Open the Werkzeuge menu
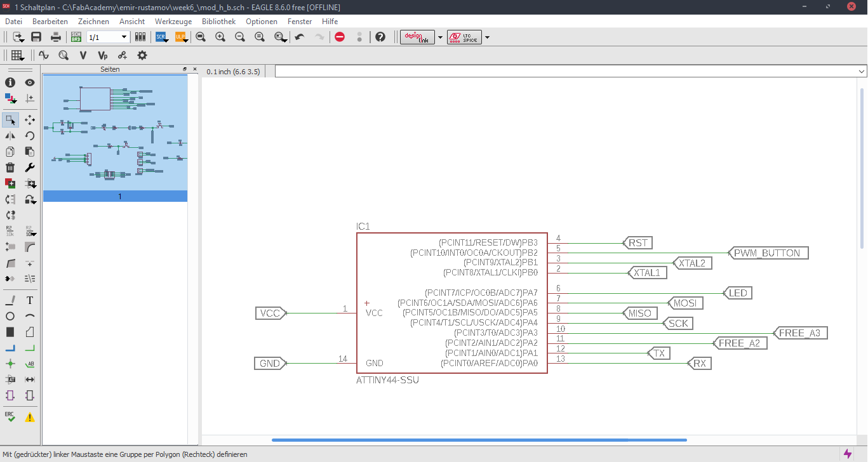This screenshot has height=462, width=868. (173, 21)
